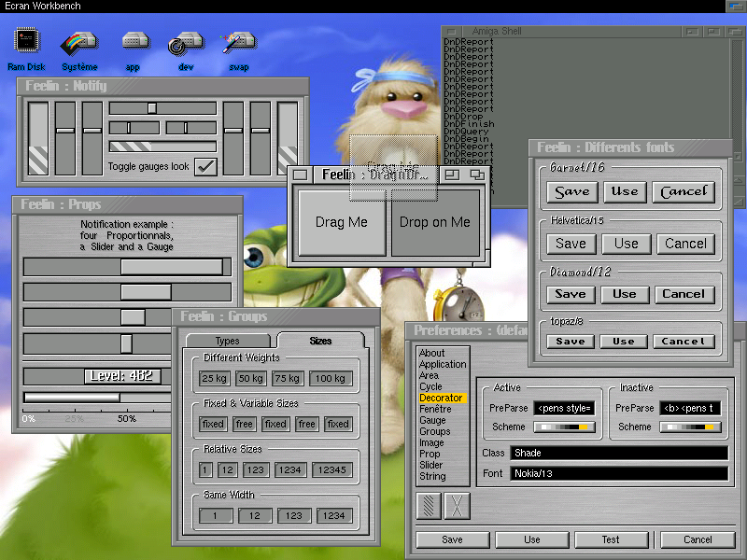Select the Système disk icon

79,50
